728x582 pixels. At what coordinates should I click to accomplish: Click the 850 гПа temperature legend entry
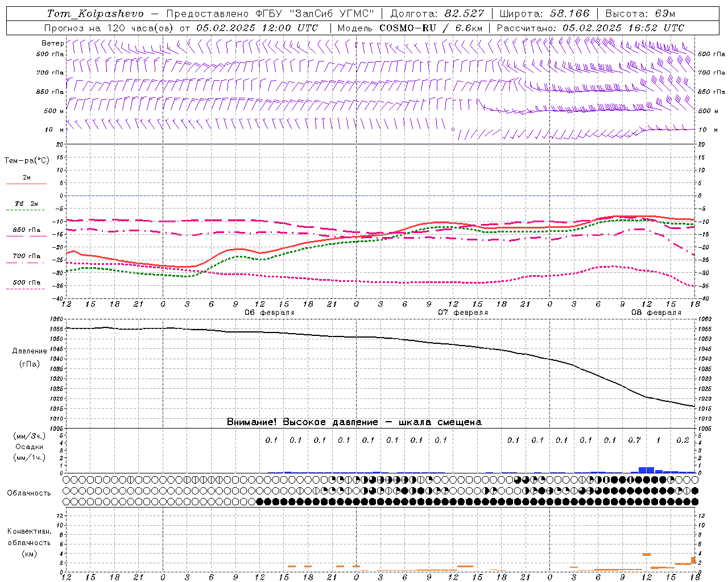pos(27,230)
